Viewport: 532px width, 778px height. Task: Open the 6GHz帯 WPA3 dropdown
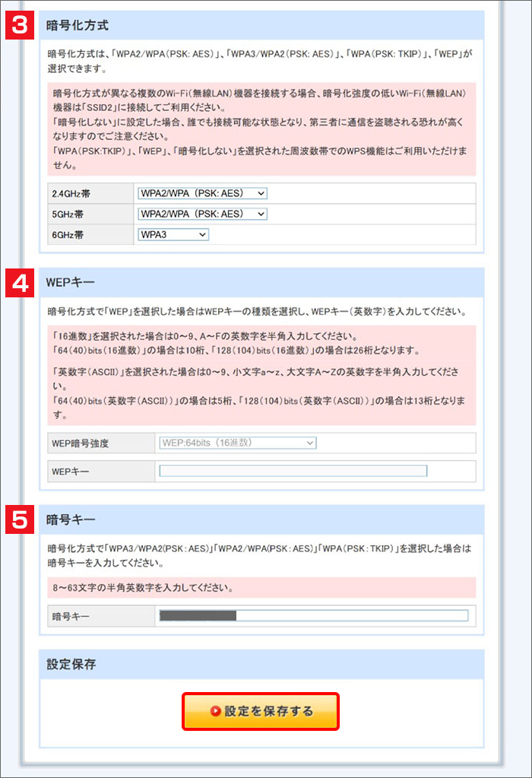173,235
